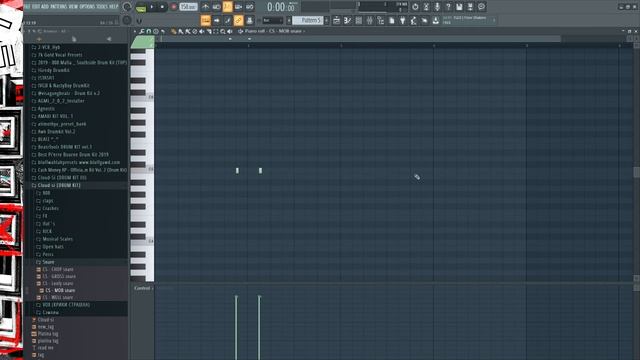Toggle wait for input before recording
Image resolution: width=640 pixels, height=360 pixels.
coord(216,7)
